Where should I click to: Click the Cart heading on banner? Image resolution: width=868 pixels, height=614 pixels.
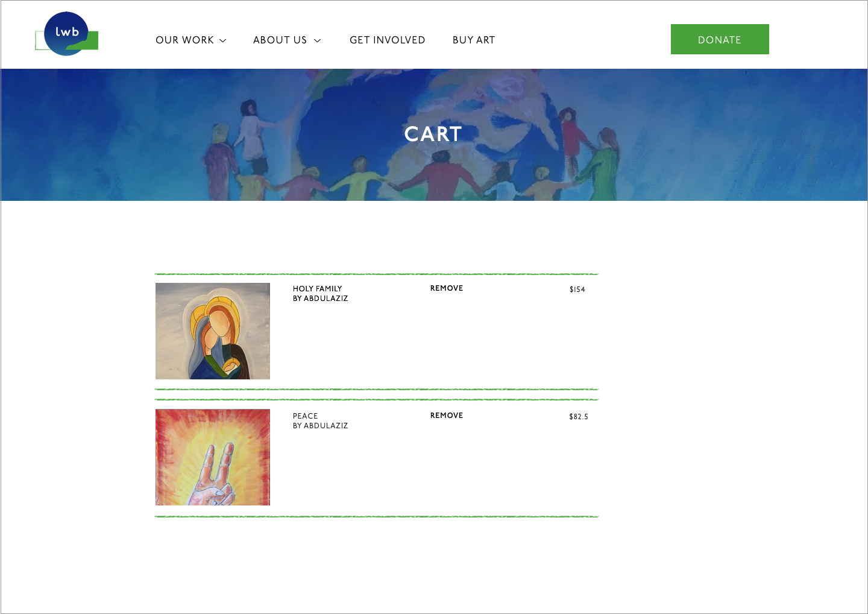(433, 134)
